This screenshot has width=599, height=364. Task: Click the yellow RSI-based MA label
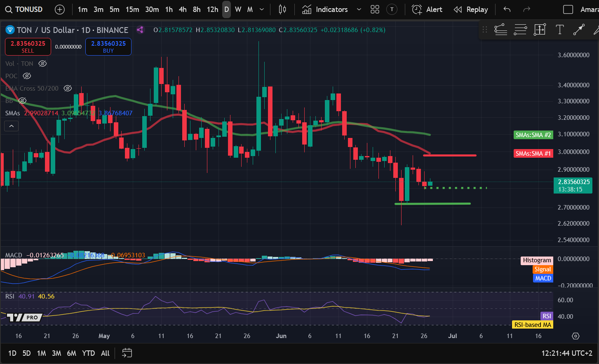pyautogui.click(x=532, y=325)
